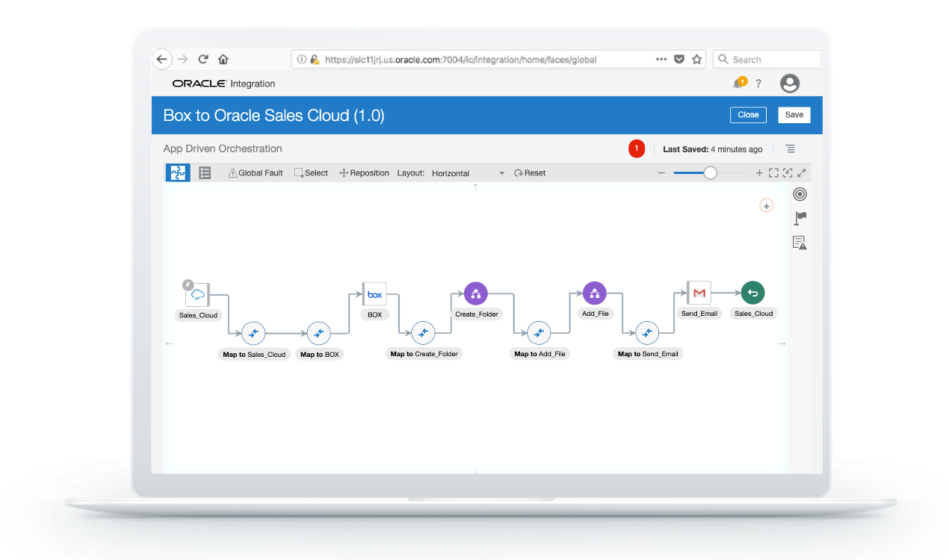Expand the user profile menu
This screenshot has width=949, height=560.
[789, 84]
